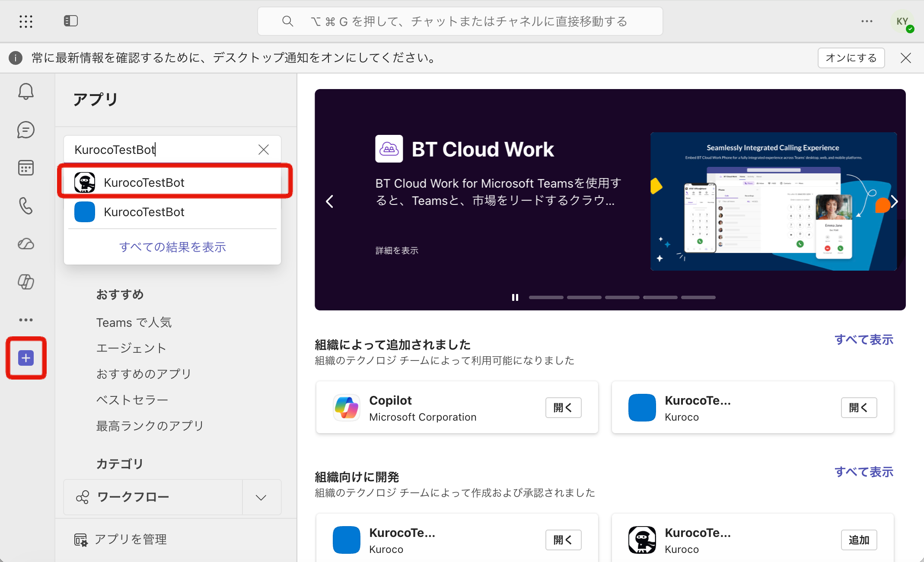The image size is (924, 562).
Task: Click 追加 for ninja KurocoTe... app
Action: point(859,540)
